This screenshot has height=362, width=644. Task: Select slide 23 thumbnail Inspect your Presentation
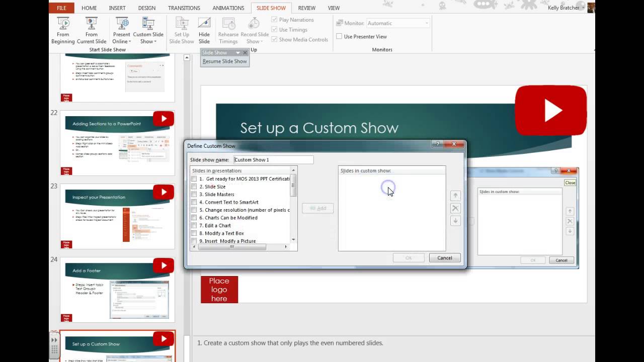117,217
